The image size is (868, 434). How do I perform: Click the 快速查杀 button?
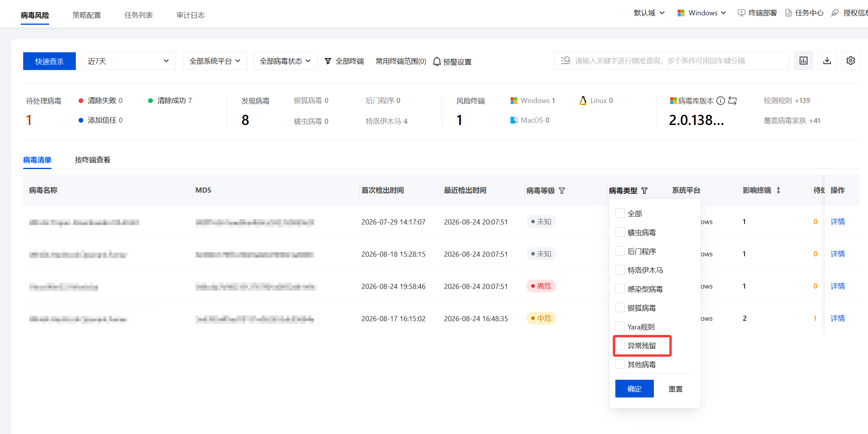point(50,61)
